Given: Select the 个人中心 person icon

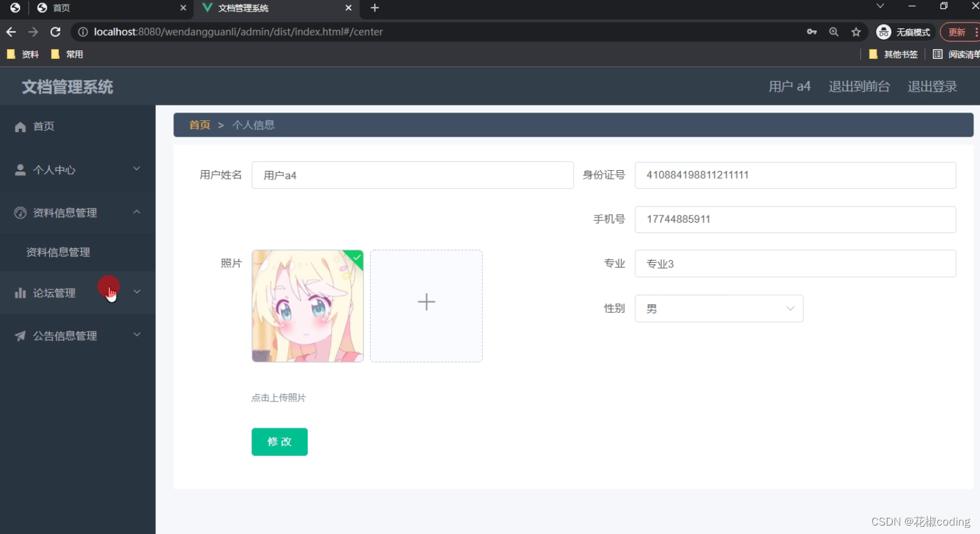Looking at the screenshot, I should point(20,170).
